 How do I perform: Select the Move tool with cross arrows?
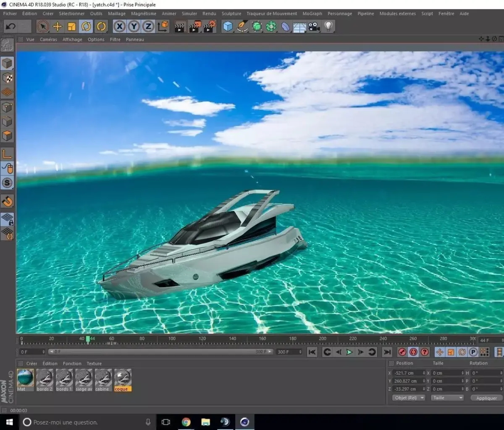tap(57, 27)
